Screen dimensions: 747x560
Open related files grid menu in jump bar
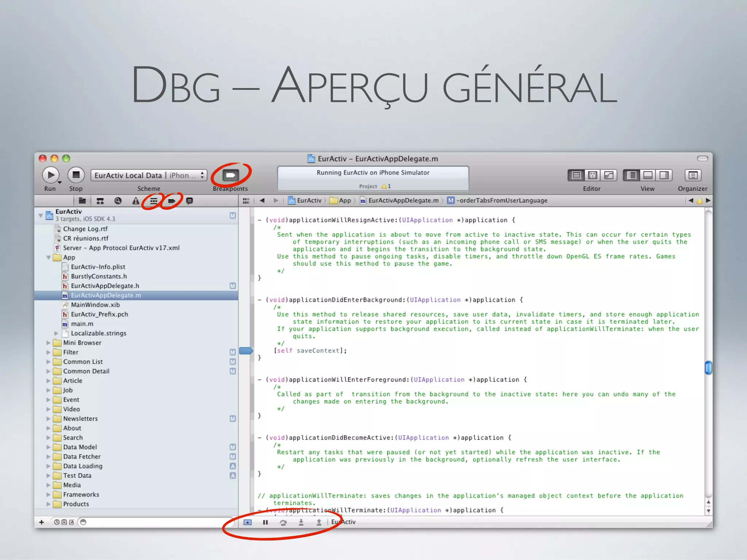(246, 201)
